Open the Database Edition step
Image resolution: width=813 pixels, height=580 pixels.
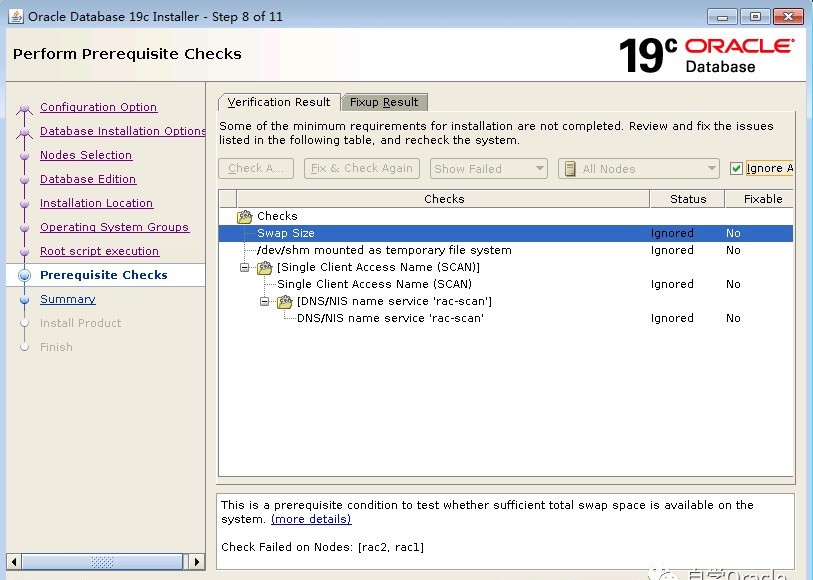click(88, 179)
